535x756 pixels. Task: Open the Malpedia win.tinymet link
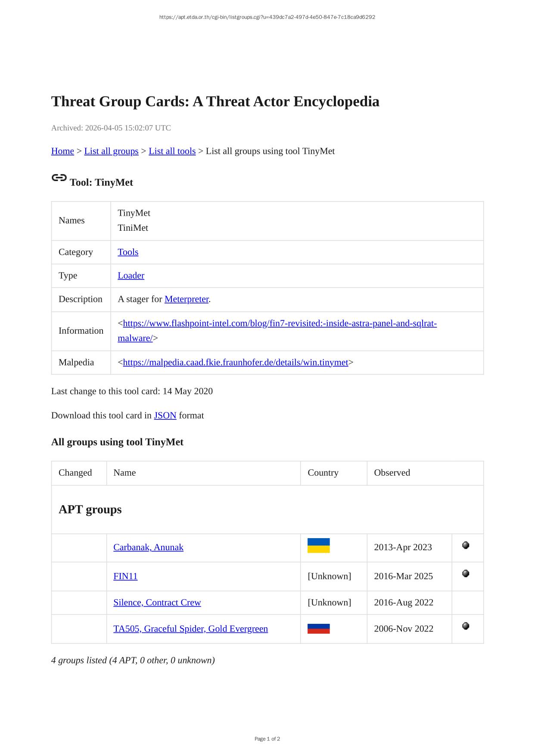tap(235, 363)
